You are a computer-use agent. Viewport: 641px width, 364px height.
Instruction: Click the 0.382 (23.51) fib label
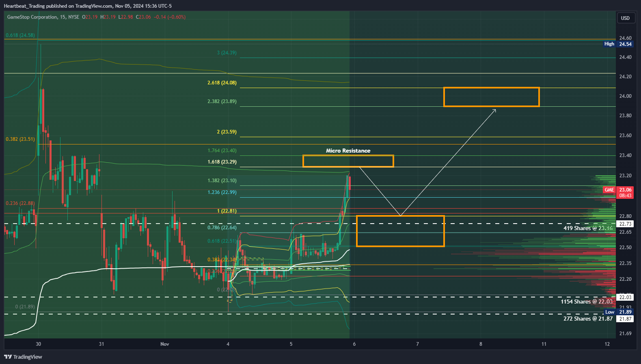coord(20,139)
